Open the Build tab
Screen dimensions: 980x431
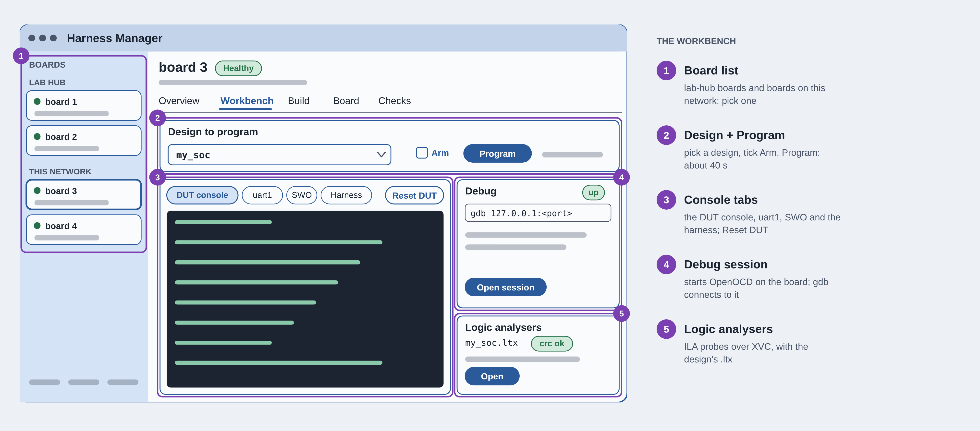pyautogui.click(x=299, y=101)
